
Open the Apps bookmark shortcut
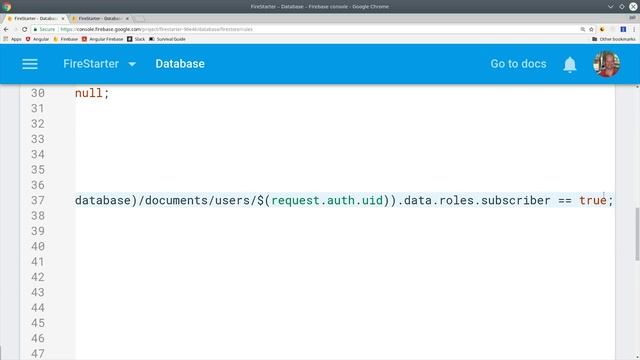(x=12, y=39)
